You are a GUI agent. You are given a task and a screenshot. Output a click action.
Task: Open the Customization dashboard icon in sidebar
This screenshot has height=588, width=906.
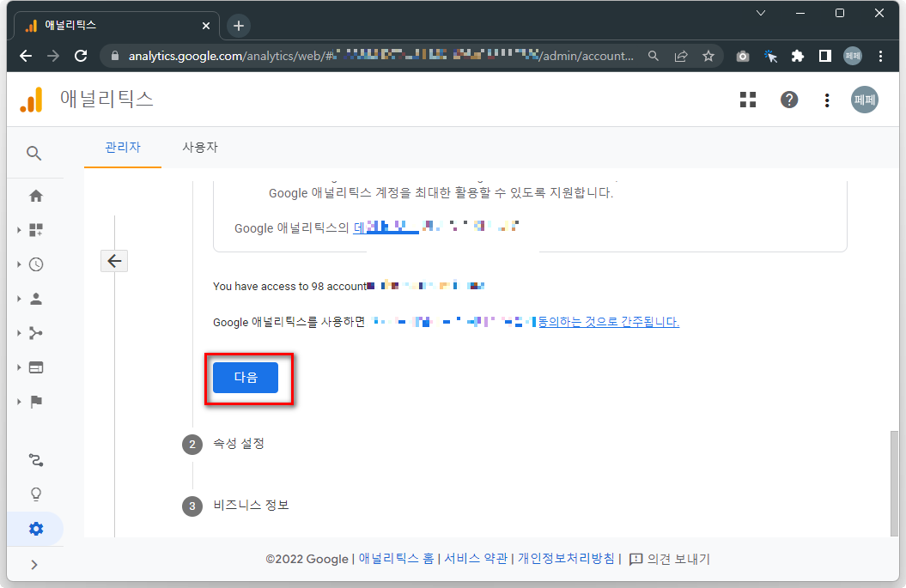click(x=36, y=230)
